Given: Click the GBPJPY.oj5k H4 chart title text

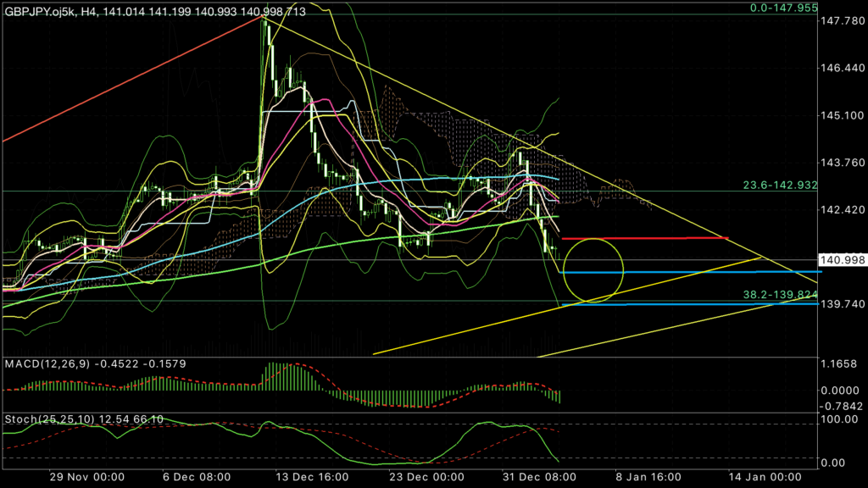Looking at the screenshot, I should point(155,12).
